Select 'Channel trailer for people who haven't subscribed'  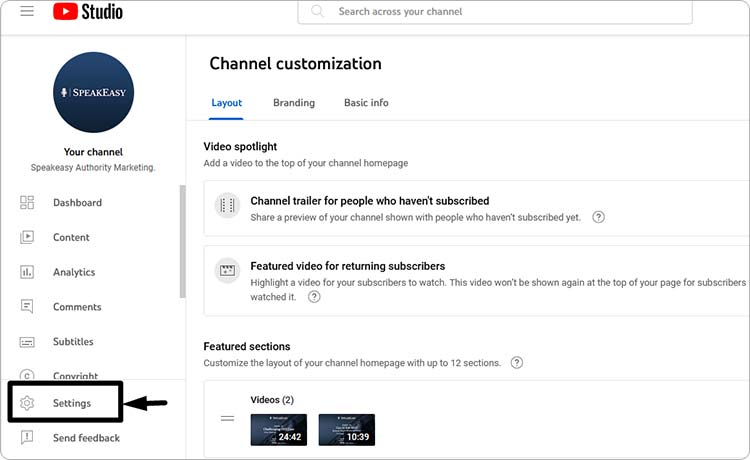pos(370,201)
